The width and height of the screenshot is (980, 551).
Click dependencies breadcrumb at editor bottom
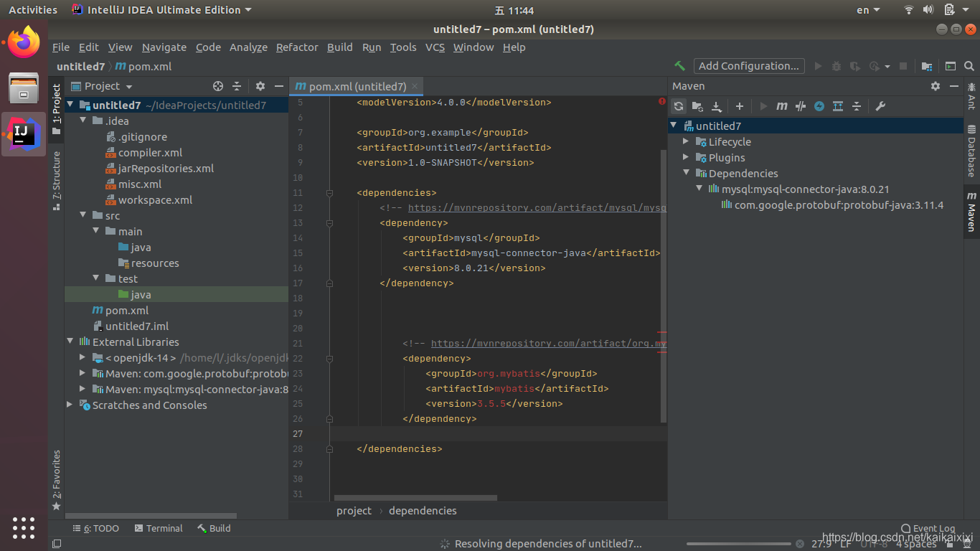click(x=423, y=511)
